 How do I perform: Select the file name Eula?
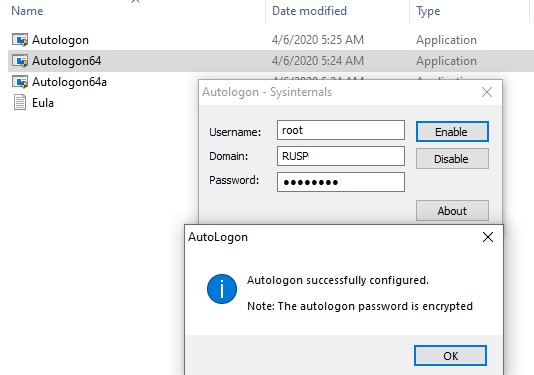click(43, 103)
